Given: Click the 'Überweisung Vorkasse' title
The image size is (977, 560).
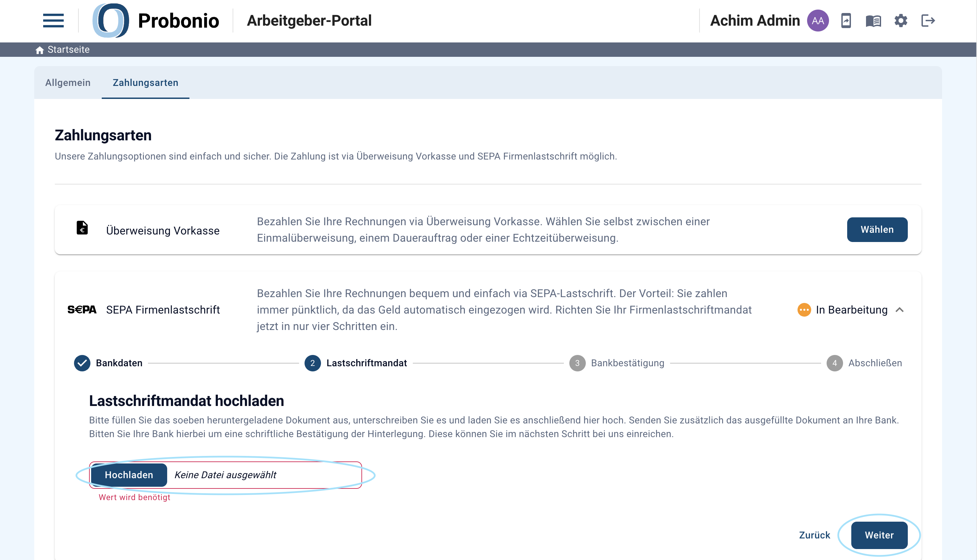Looking at the screenshot, I should click(163, 231).
